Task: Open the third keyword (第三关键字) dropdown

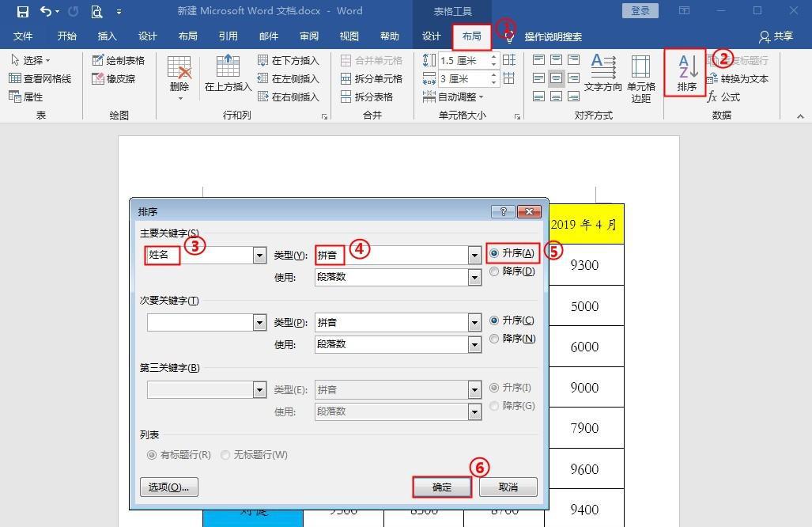Action: tap(260, 389)
